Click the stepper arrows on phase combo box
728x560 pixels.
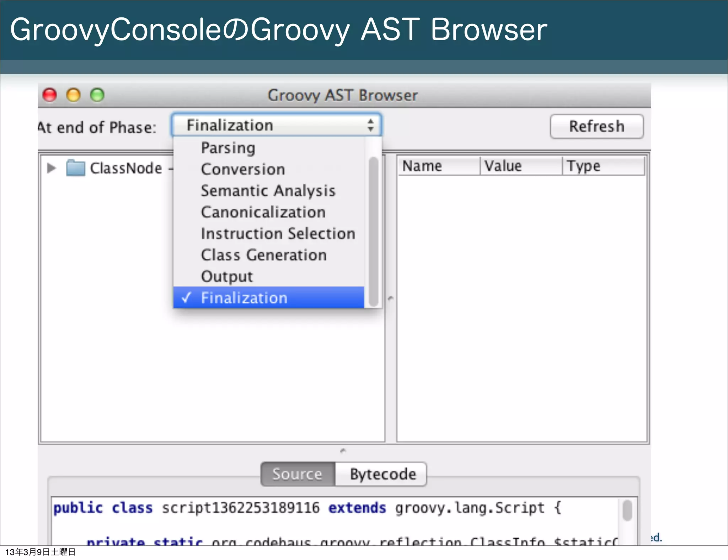click(x=371, y=125)
